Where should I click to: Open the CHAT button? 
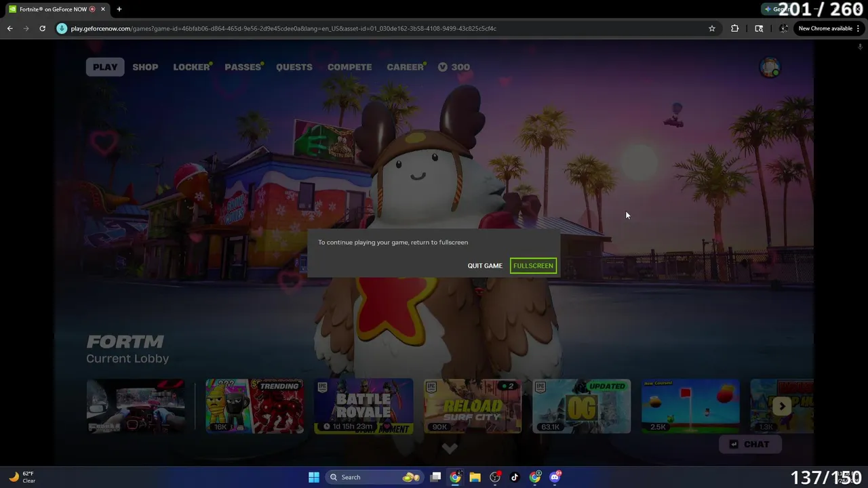750,445
